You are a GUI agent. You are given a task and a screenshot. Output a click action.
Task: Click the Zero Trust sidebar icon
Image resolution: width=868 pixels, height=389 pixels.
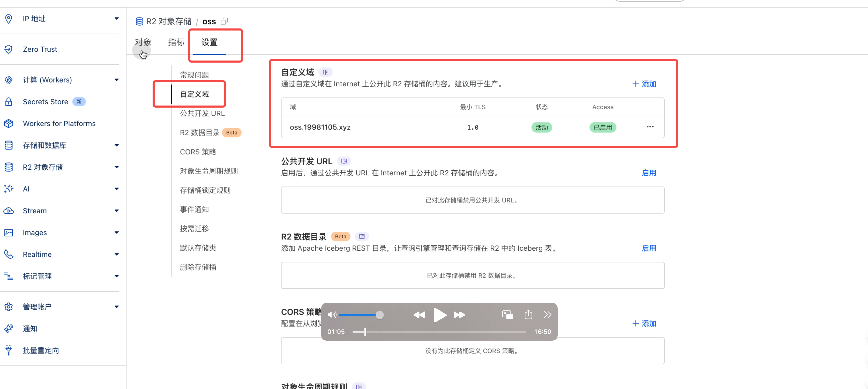coord(9,49)
